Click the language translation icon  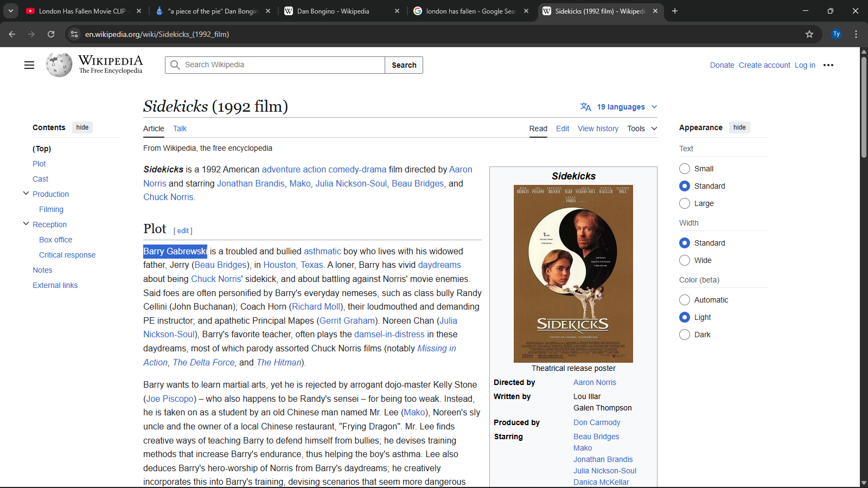(x=585, y=107)
